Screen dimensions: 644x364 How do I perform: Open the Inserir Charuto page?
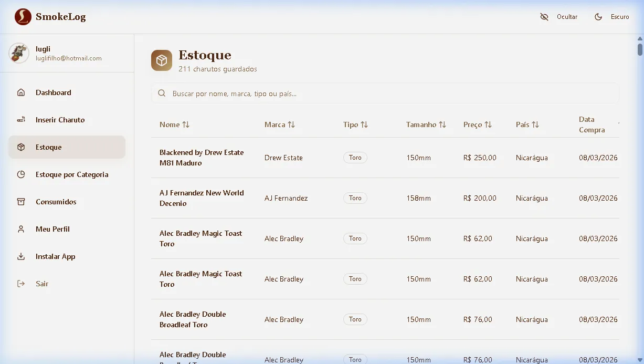tap(67, 120)
